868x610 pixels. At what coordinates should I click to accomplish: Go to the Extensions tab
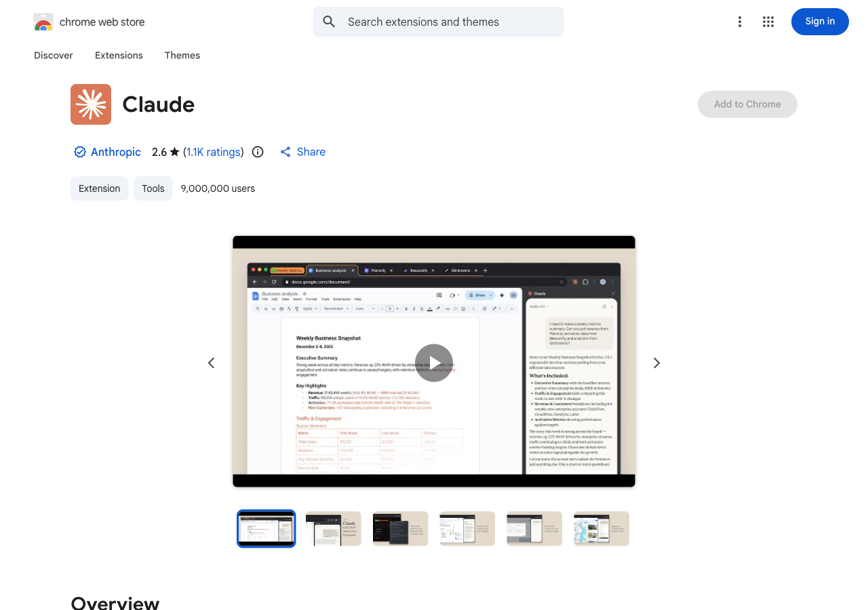click(x=119, y=56)
